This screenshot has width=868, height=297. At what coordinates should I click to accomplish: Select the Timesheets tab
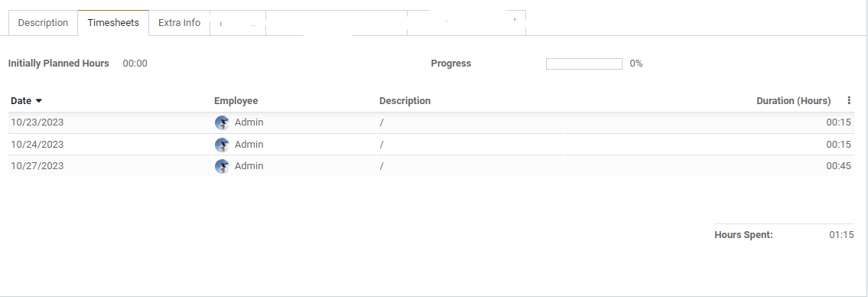click(113, 23)
